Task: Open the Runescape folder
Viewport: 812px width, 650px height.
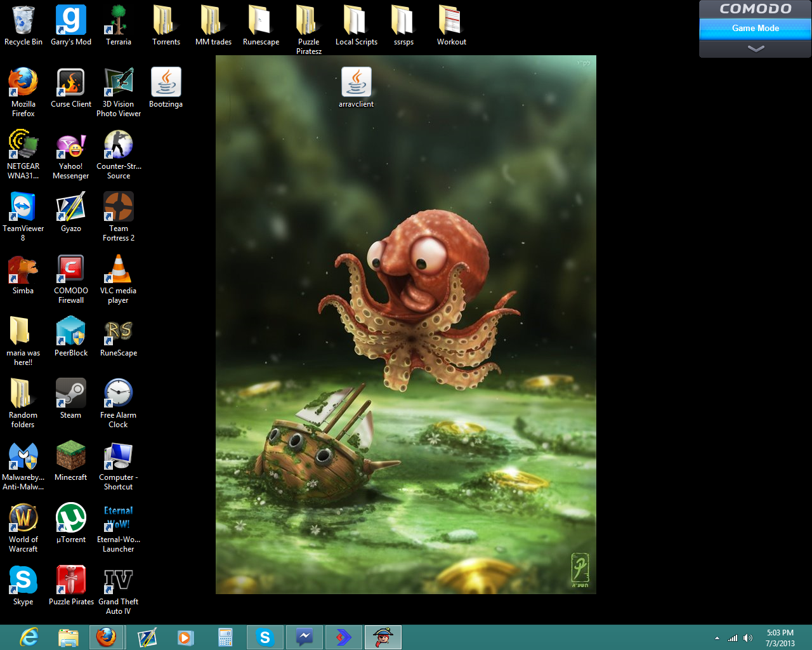Action: pos(261,25)
